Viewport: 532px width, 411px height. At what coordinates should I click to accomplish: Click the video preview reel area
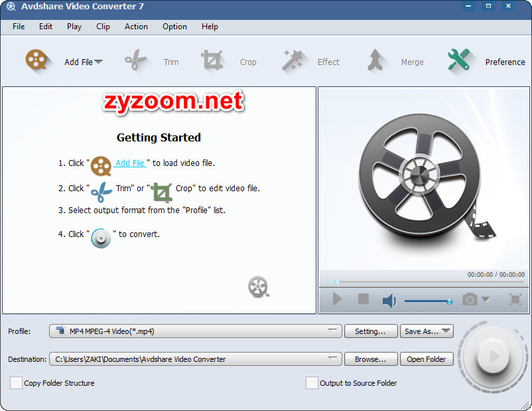click(424, 179)
